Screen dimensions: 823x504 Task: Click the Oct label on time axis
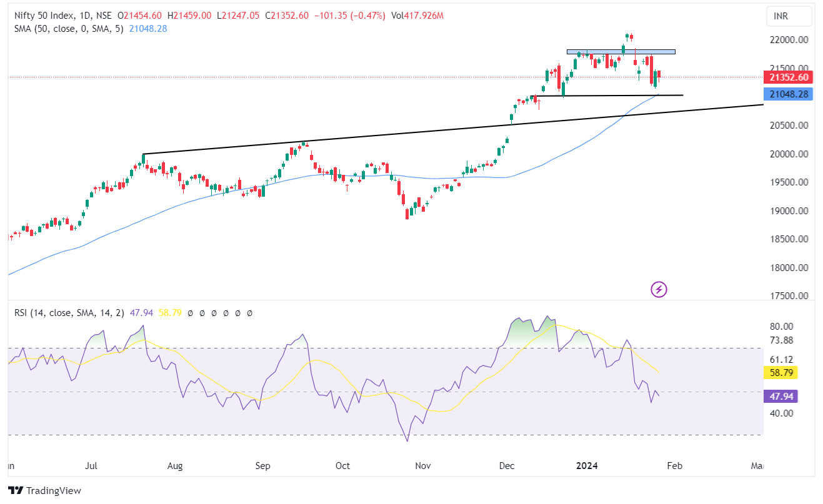coord(342,466)
